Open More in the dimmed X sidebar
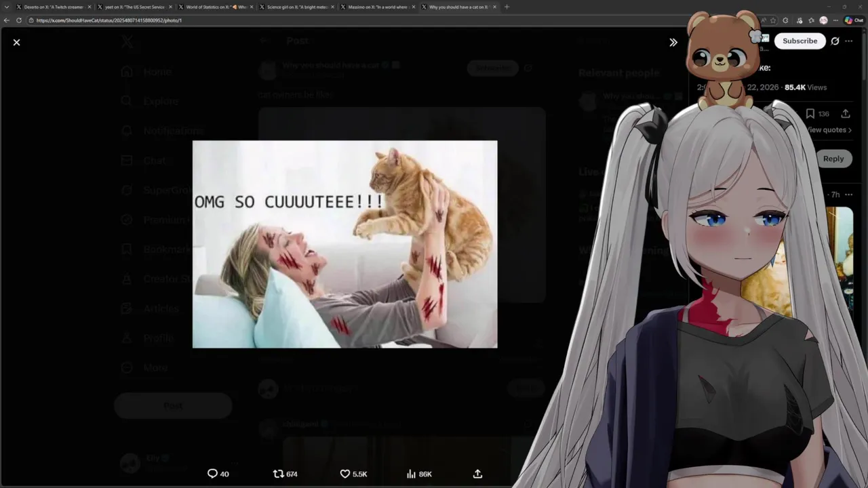The height and width of the screenshot is (488, 868). (x=144, y=367)
